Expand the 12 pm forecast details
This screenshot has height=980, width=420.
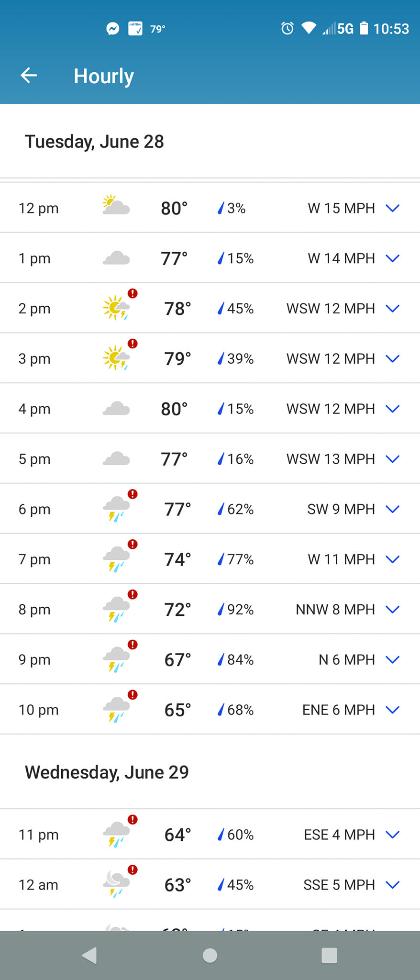(x=392, y=208)
